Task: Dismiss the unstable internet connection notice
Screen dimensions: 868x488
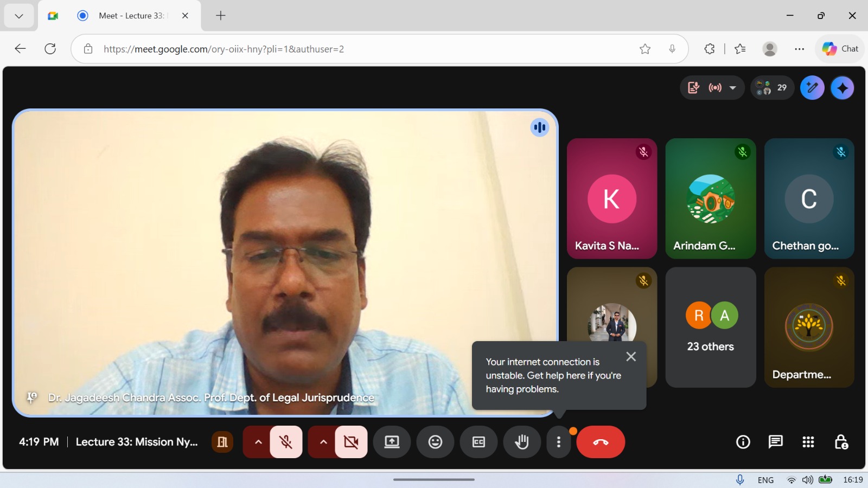Action: click(631, 357)
